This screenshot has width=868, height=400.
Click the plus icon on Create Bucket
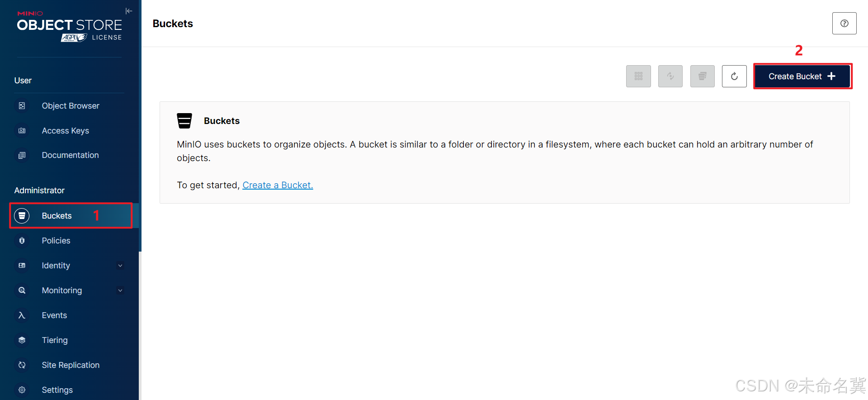[x=831, y=76]
